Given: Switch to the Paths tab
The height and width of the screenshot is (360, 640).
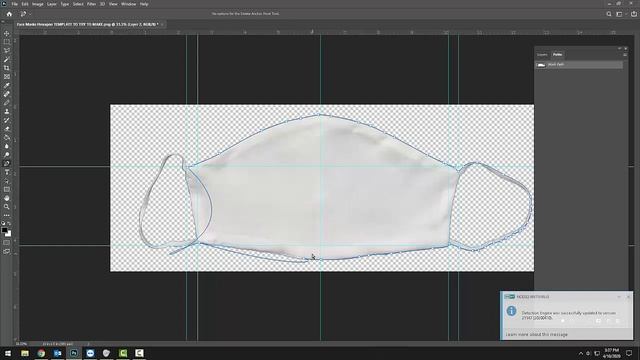Looking at the screenshot, I should (x=558, y=54).
